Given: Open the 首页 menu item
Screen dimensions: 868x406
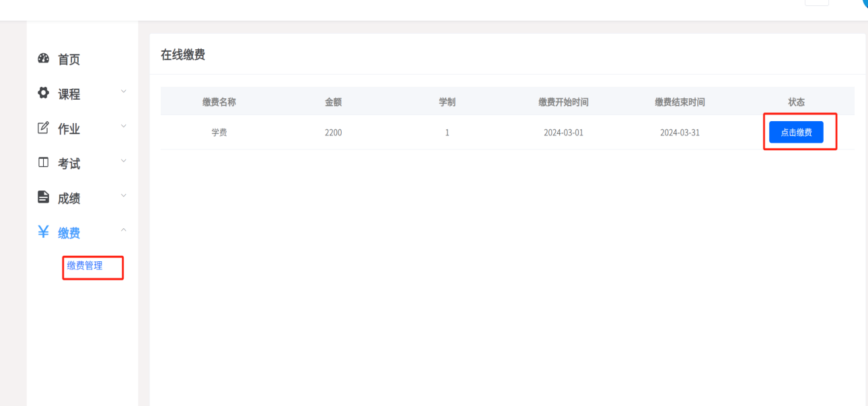Looking at the screenshot, I should 69,60.
